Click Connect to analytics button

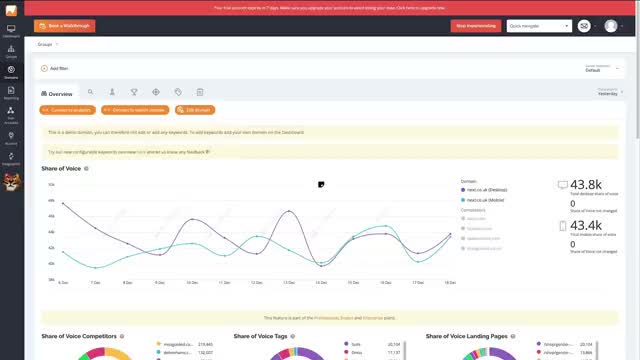(x=68, y=110)
